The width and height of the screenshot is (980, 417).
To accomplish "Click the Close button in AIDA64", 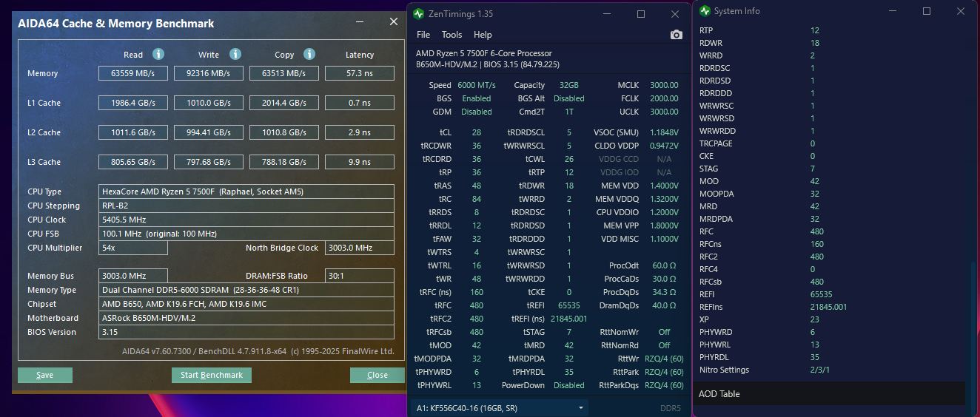I will click(x=377, y=375).
